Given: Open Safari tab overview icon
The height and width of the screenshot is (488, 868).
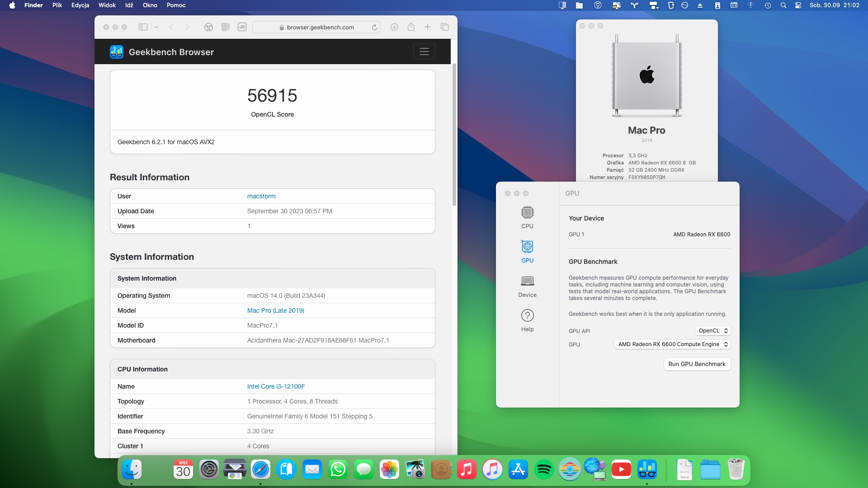Looking at the screenshot, I should point(445,27).
